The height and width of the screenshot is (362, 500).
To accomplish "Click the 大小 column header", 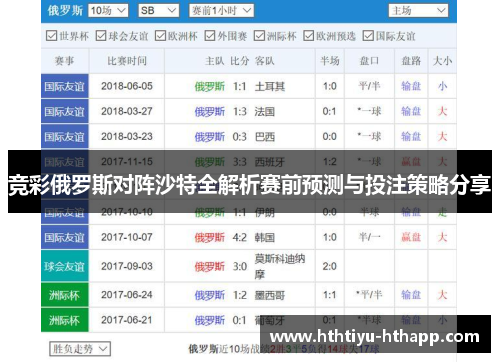I will tap(442, 61).
